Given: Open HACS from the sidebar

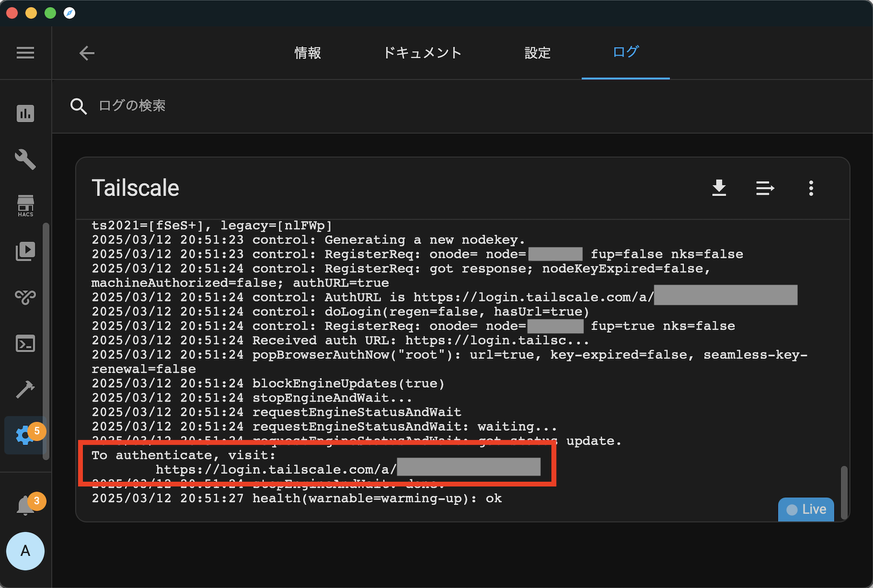Looking at the screenshot, I should point(25,206).
